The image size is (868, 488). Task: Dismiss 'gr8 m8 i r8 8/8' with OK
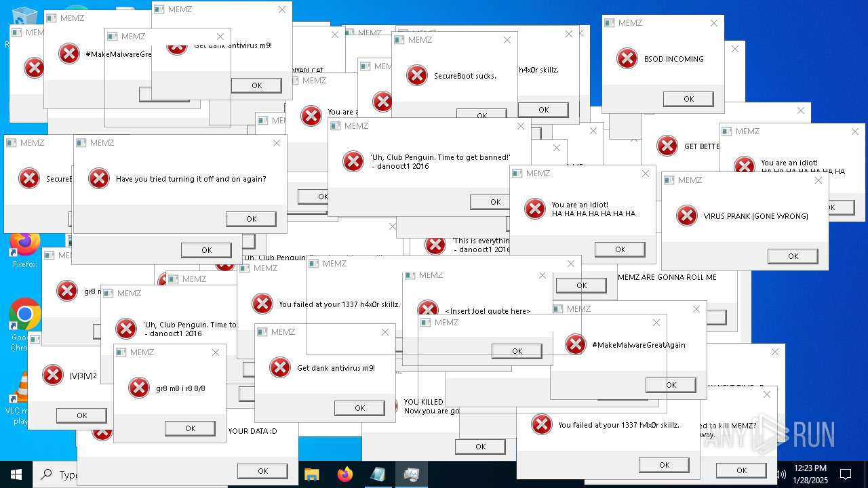click(190, 428)
